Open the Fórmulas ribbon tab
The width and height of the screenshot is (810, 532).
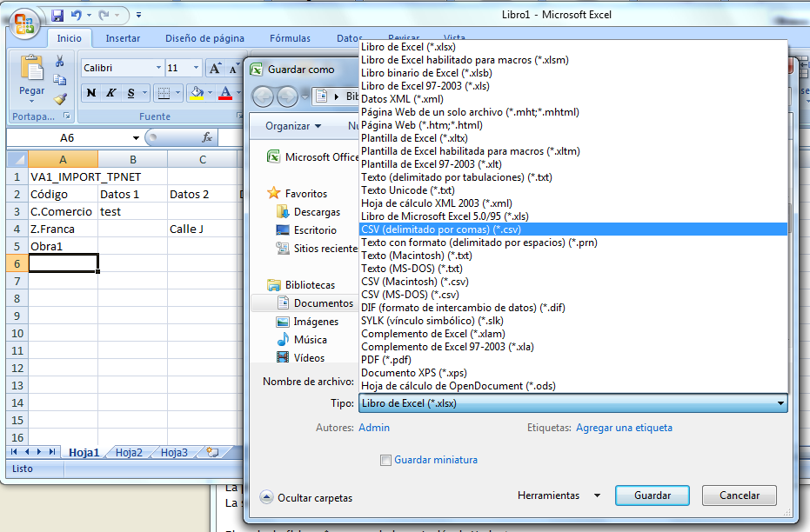290,38
